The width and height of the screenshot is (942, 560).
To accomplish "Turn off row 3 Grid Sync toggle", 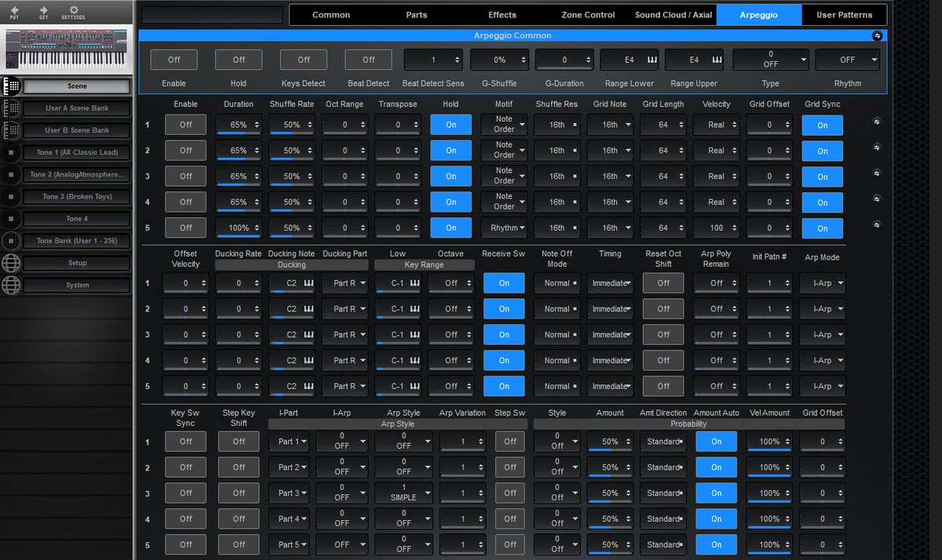I will [x=823, y=176].
